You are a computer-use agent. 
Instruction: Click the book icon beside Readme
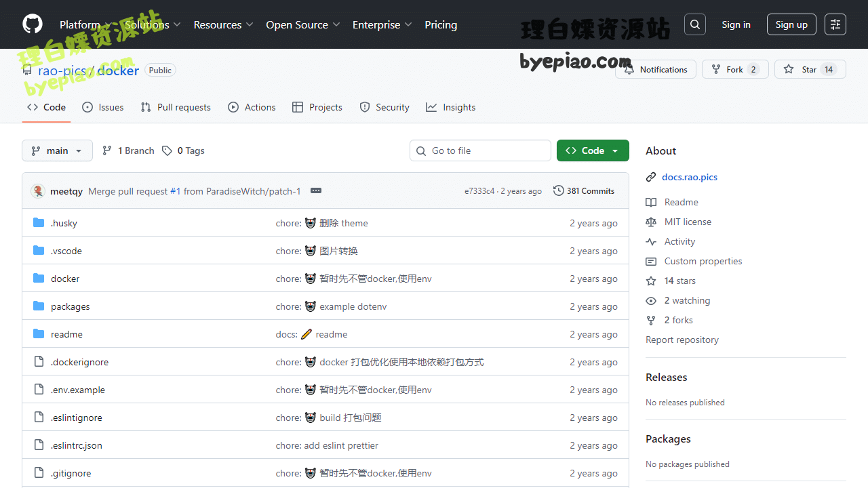click(x=651, y=202)
